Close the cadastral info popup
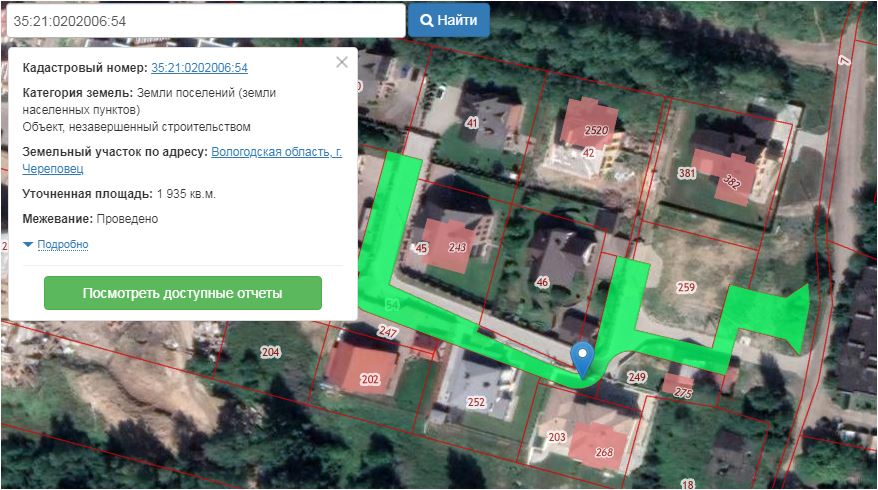Screen dimensions: 878x490 point(342,62)
